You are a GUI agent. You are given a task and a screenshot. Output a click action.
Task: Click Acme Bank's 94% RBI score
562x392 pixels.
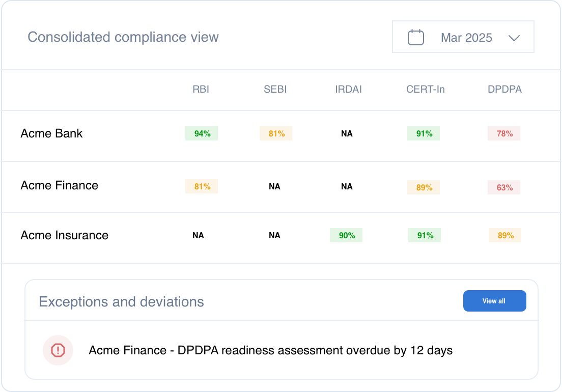tap(202, 133)
